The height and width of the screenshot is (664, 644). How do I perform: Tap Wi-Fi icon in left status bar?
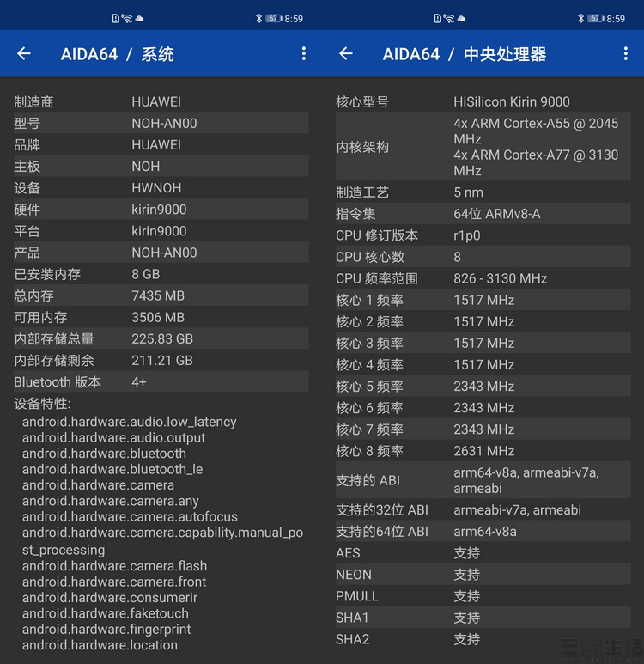click(x=126, y=18)
